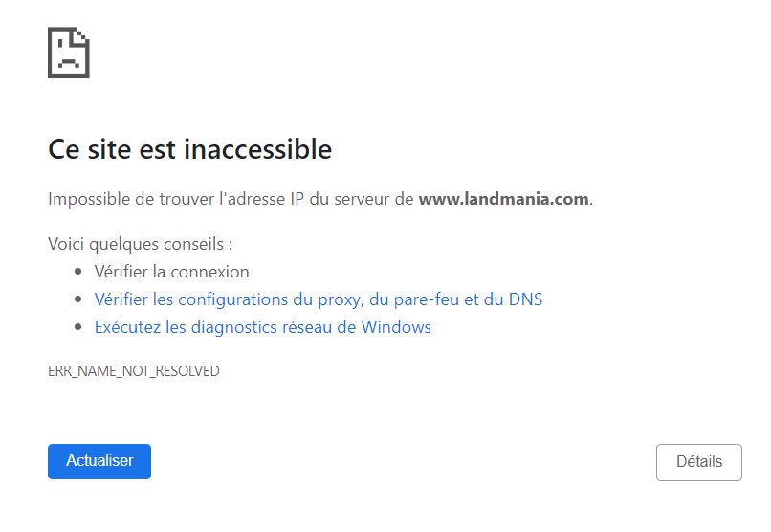Click the 'Voici quelques conseils' text
The height and width of the screenshot is (532, 771).
click(140, 244)
